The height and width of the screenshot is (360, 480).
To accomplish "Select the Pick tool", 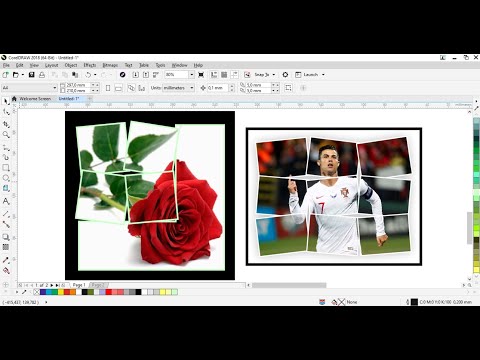I will click(6, 101).
